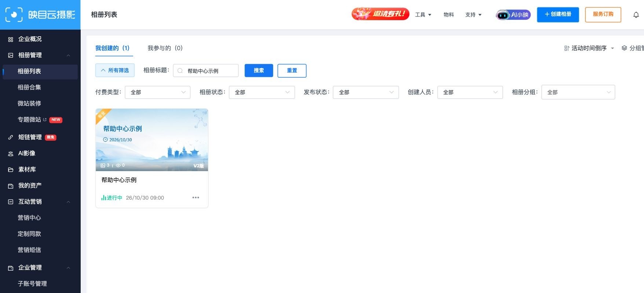Open the AI小映 assistant
Viewport: 644px width, 293px height.
[x=513, y=15]
